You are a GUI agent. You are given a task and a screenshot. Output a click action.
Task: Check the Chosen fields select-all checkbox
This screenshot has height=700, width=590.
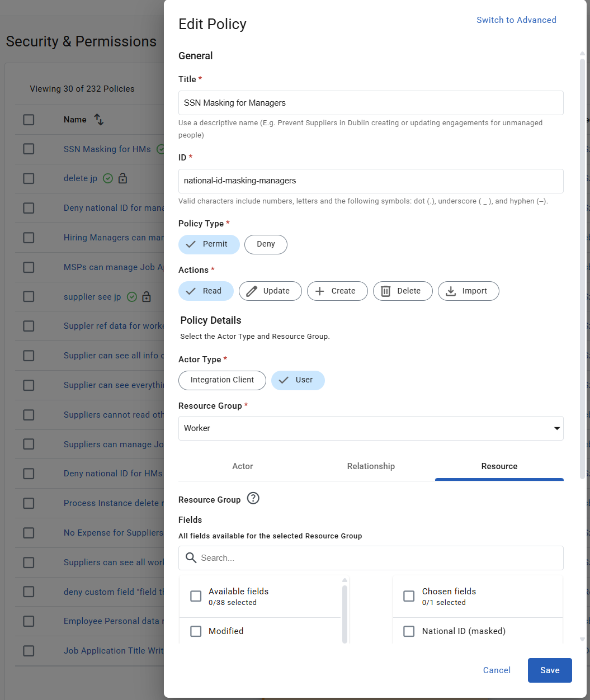point(409,596)
